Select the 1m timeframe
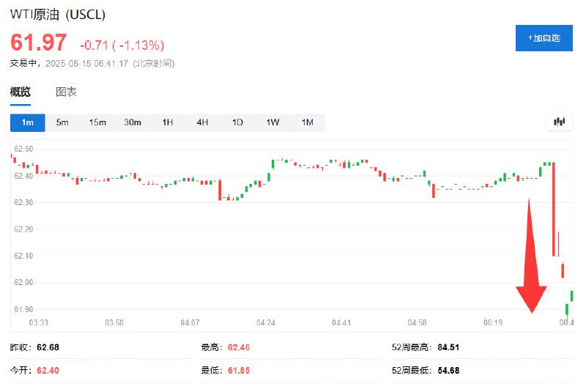Viewport: 586px width, 392px height. click(28, 122)
